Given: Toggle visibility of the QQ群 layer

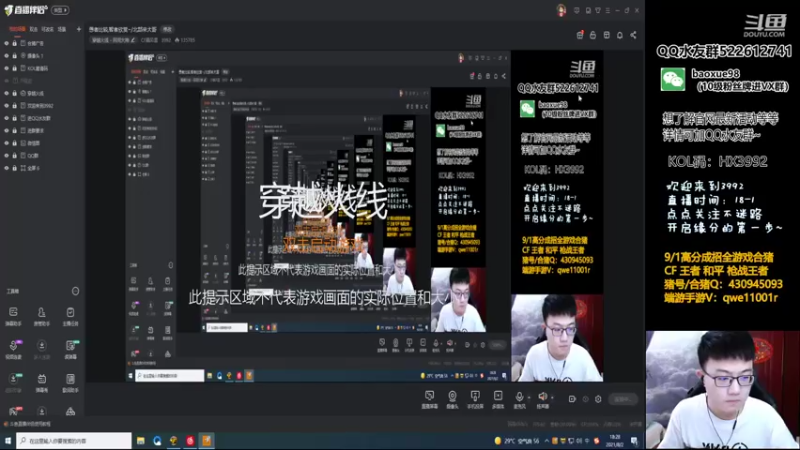Looking at the screenshot, I should tap(7, 156).
